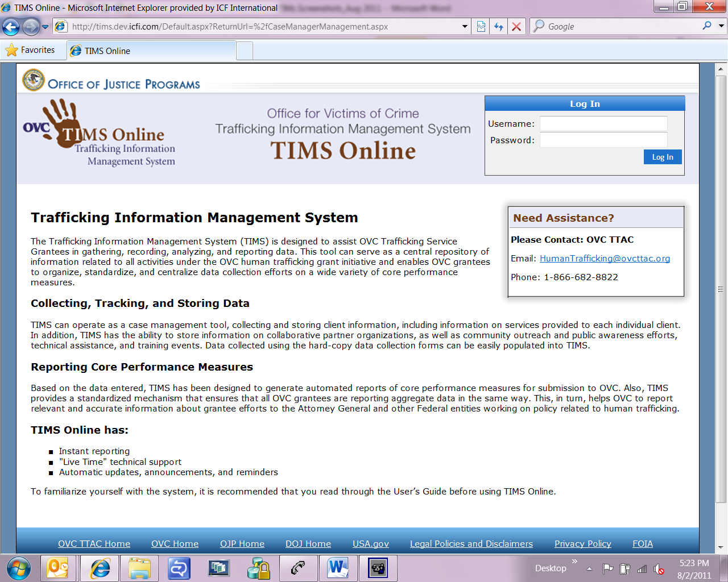Open Outlook from the taskbar
Screen dimensions: 728x582
(58, 568)
